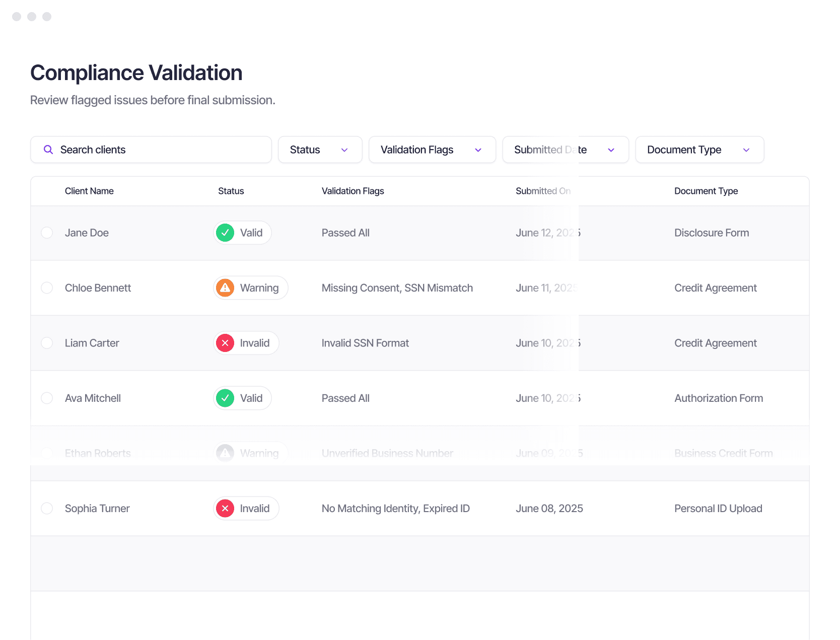Viewport: 840px width, 640px height.
Task: Open Chloe Bennett's Credit Agreement document
Action: (x=715, y=288)
